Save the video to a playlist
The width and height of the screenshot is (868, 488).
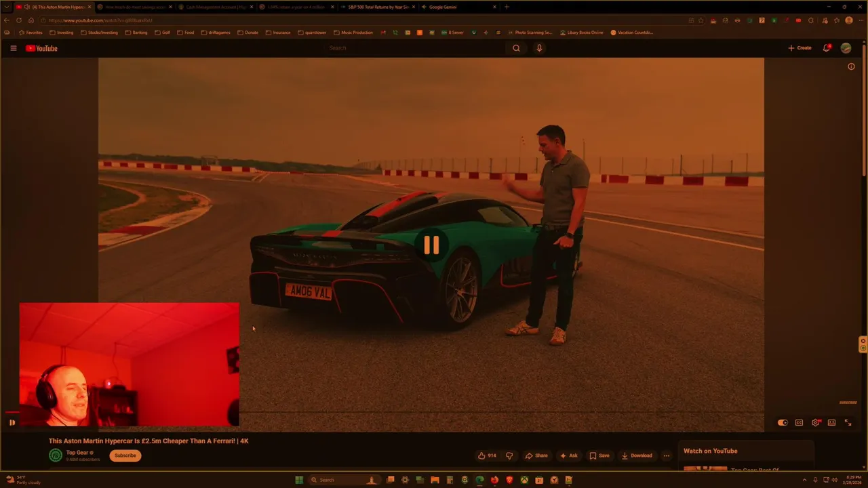(x=599, y=455)
